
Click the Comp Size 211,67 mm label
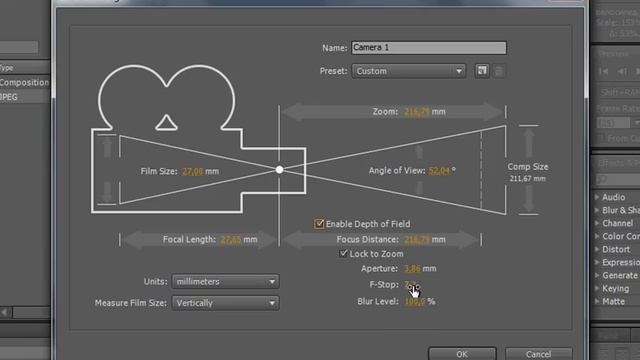pos(528,172)
